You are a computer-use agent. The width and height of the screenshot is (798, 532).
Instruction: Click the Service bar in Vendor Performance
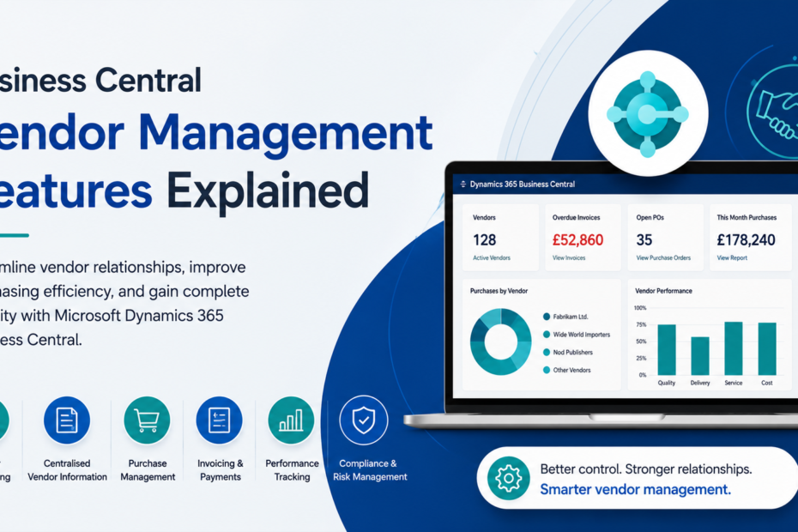coord(734,348)
